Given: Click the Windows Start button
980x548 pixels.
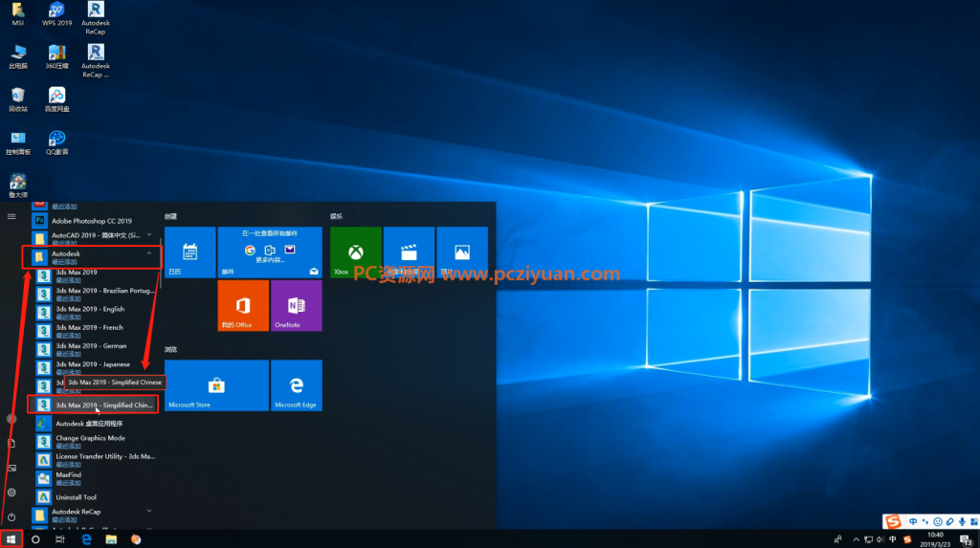Looking at the screenshot, I should coord(11,539).
